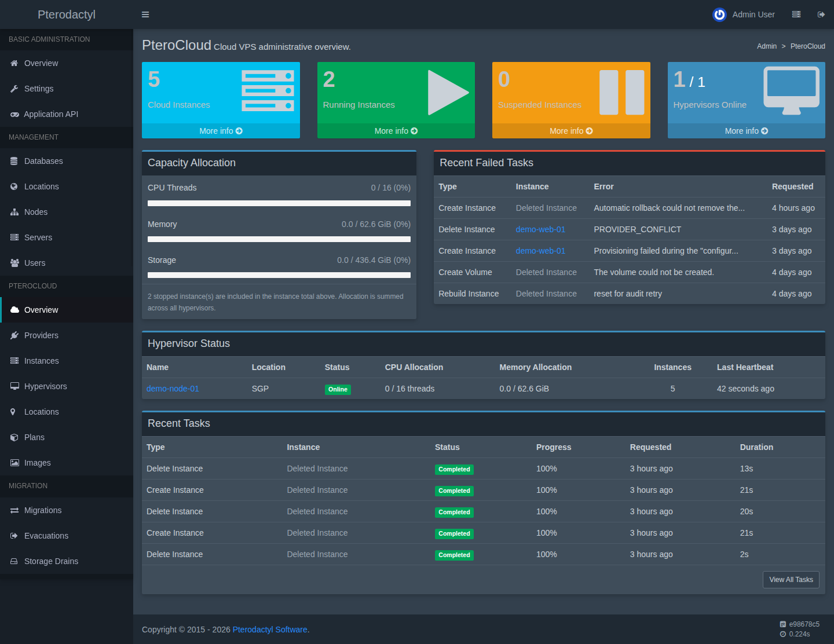Screen dimensions: 834x644
Task: Click More info on Cloud Instances card
Action: click(x=221, y=131)
